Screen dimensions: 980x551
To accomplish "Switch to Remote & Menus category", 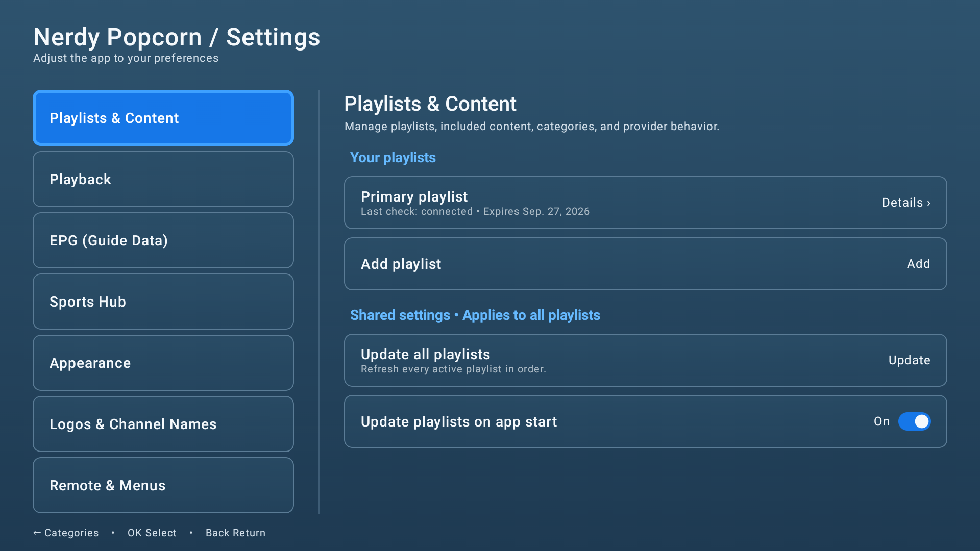I will [163, 485].
